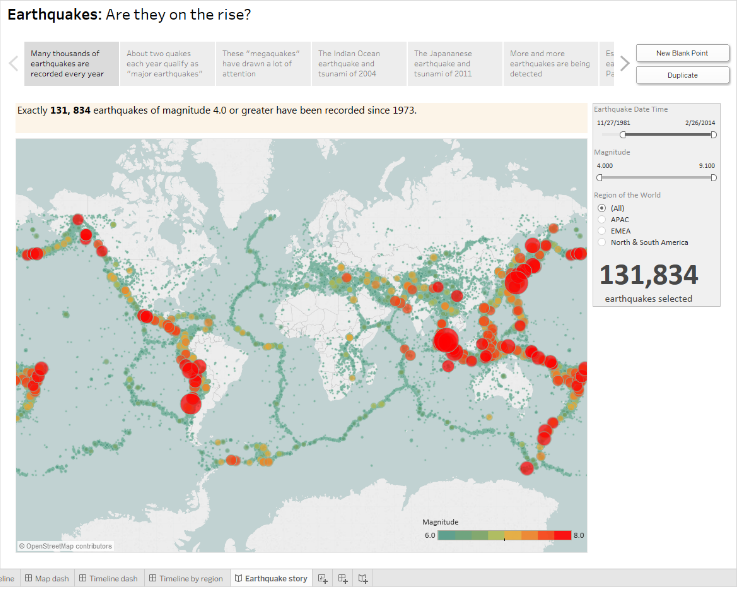737x590 pixels.
Task: Click the New Worksheet icon
Action: (x=322, y=578)
